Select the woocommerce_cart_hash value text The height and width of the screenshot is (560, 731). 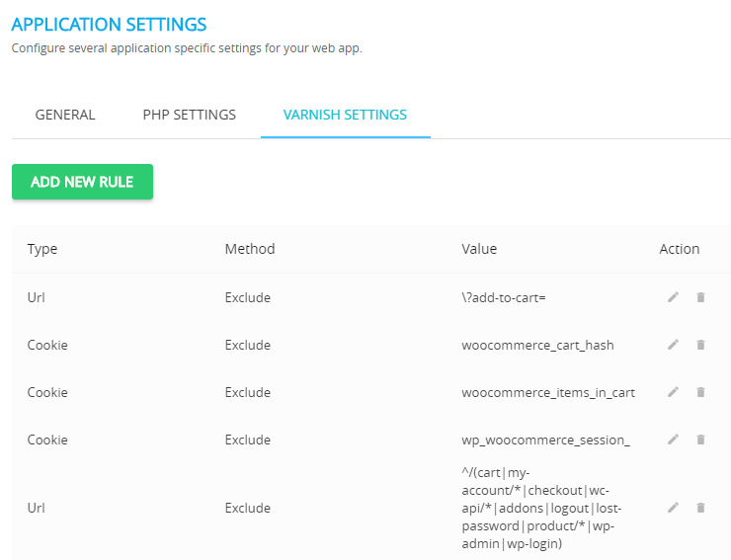[x=537, y=345]
